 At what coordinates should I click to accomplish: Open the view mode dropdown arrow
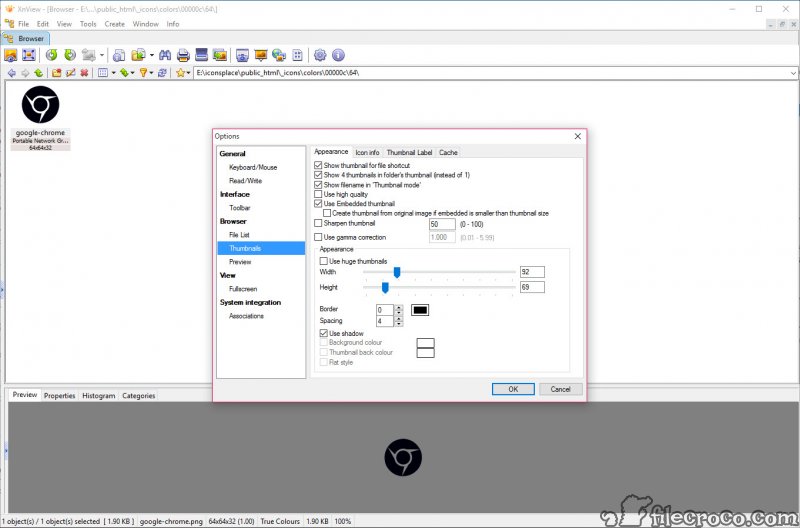click(113, 73)
